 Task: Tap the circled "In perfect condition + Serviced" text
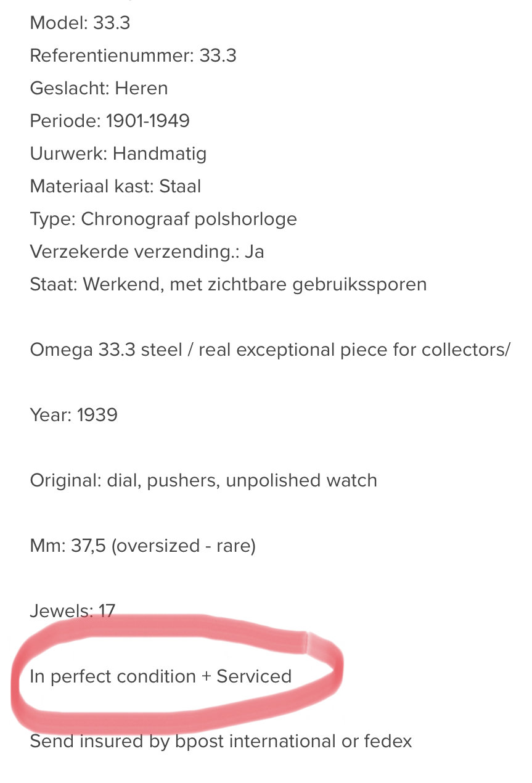(x=160, y=677)
